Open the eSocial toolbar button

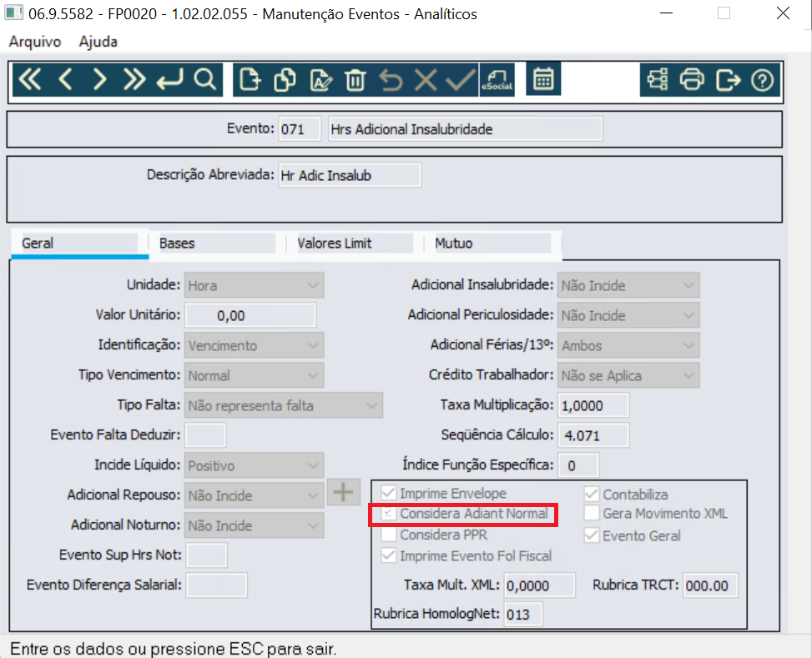coord(497,80)
